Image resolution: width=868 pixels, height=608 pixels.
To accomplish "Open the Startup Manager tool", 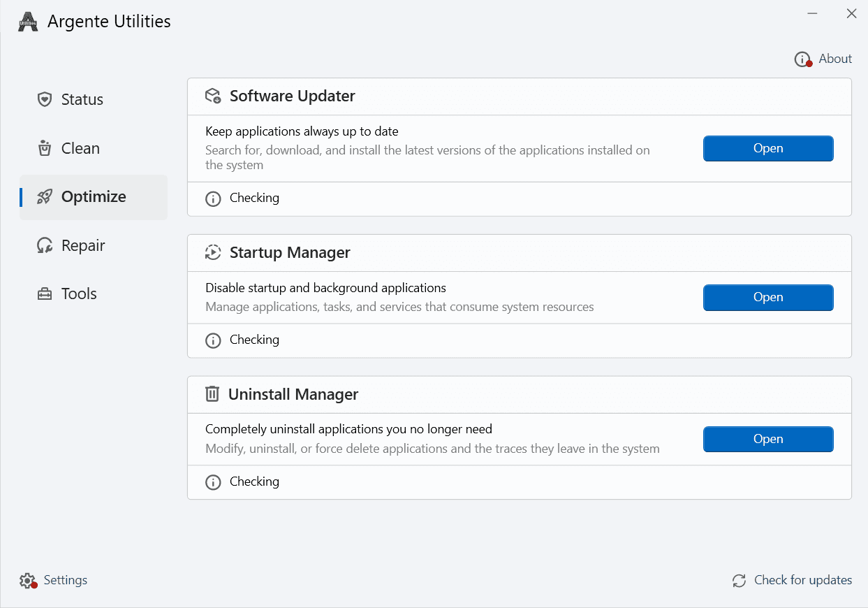I will [x=767, y=297].
